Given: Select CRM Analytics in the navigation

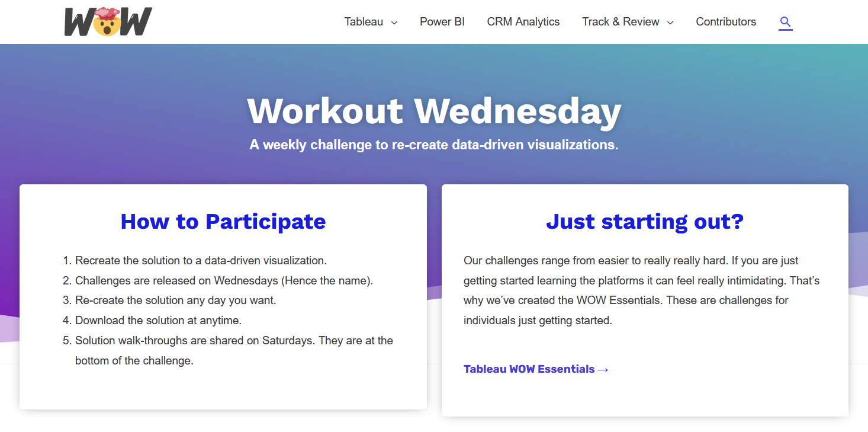Looking at the screenshot, I should tap(523, 22).
